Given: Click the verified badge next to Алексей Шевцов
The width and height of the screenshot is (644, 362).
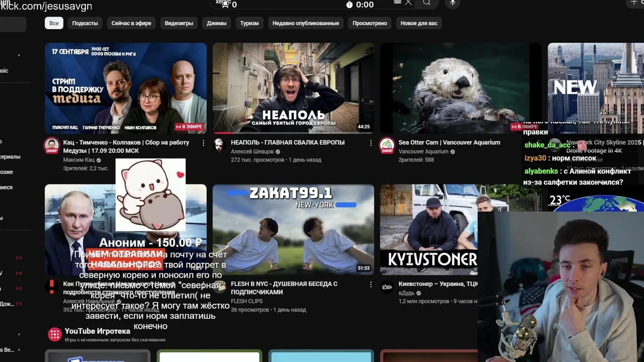Looking at the screenshot, I should (278, 151).
